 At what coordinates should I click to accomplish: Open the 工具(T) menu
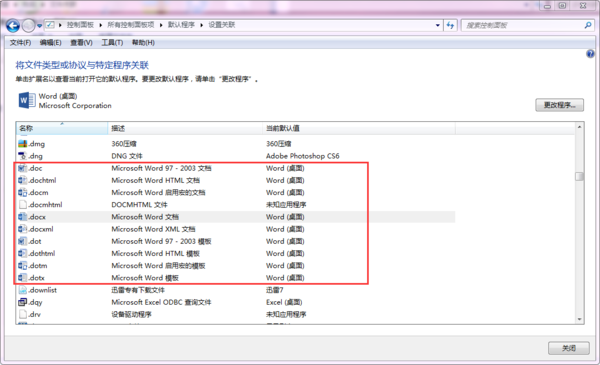[112, 42]
